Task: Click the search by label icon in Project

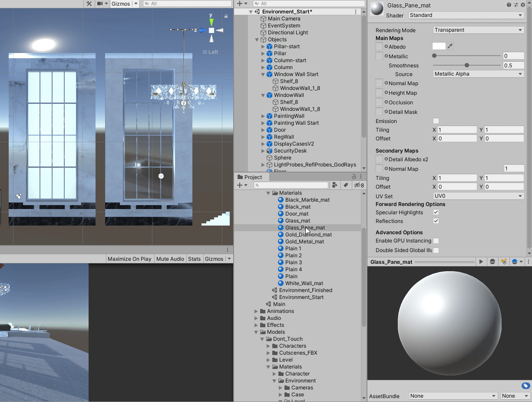Action: click(346, 185)
